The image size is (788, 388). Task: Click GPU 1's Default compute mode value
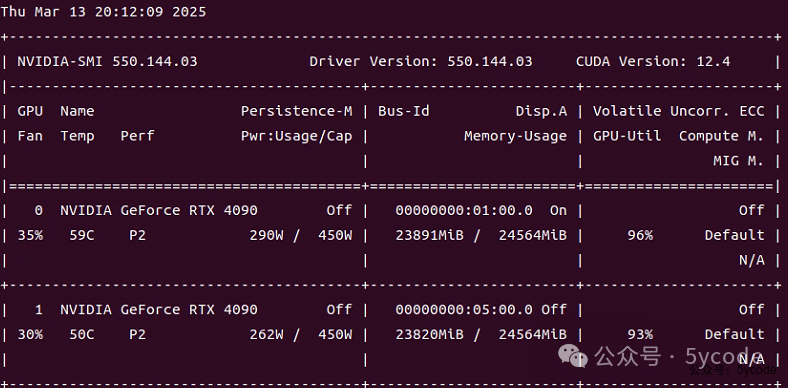pyautogui.click(x=734, y=334)
